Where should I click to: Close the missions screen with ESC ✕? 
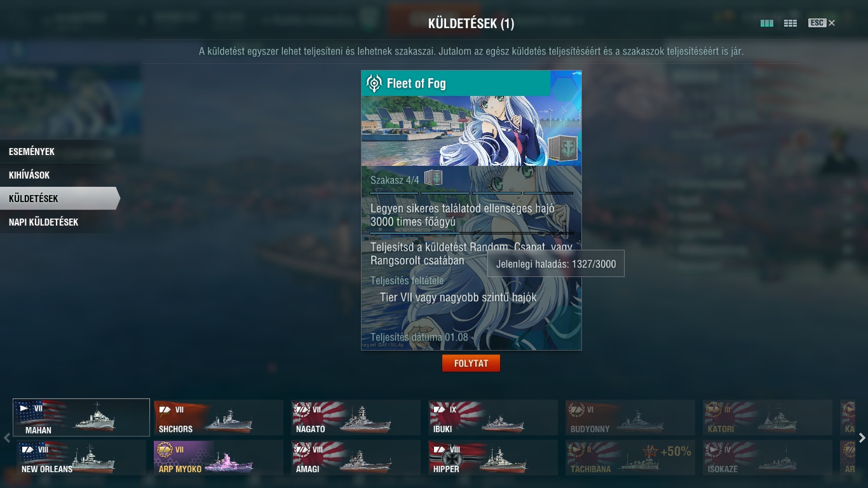coord(822,23)
